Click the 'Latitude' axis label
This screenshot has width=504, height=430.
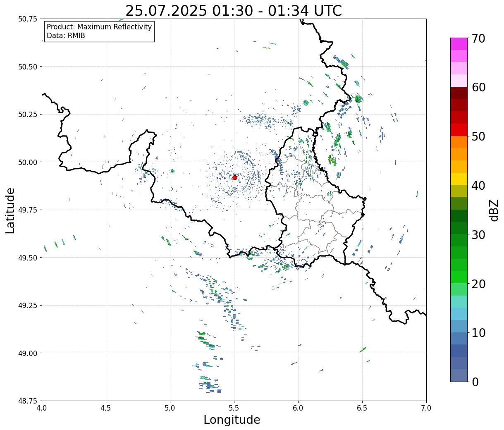coord(10,210)
